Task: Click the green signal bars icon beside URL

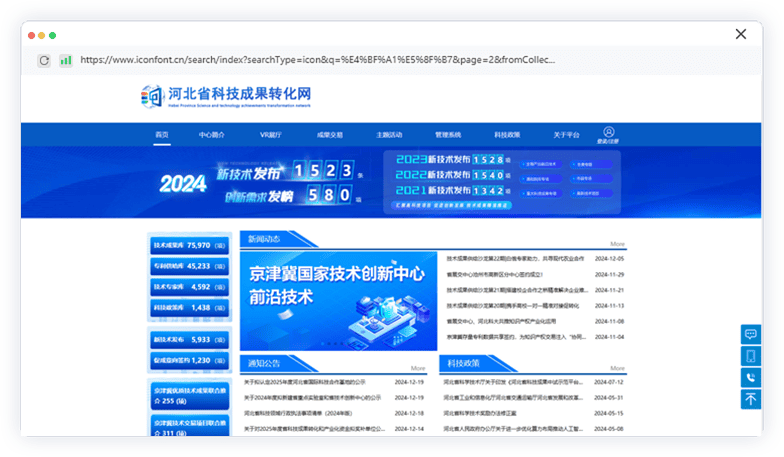Action: point(65,60)
